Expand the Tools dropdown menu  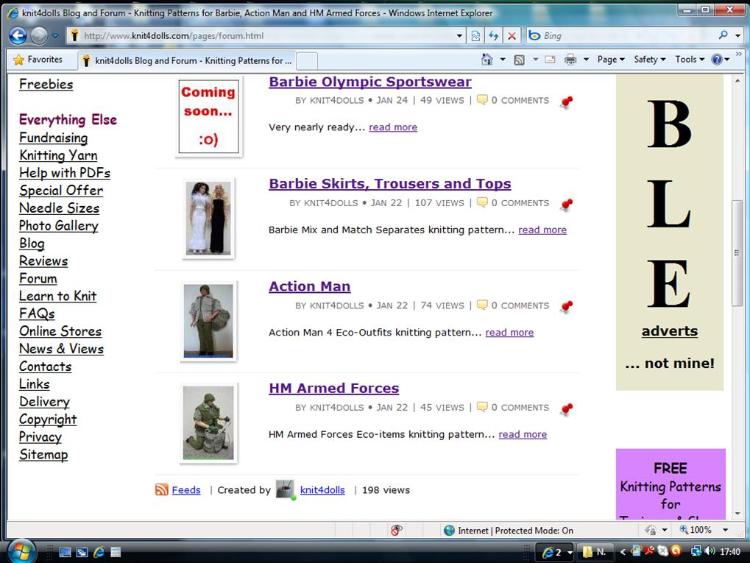tap(689, 60)
